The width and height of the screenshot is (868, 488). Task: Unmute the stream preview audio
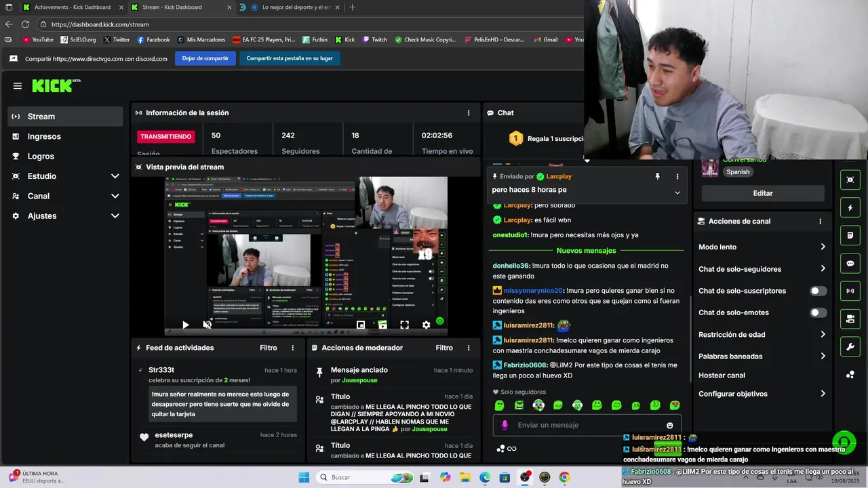pyautogui.click(x=207, y=325)
